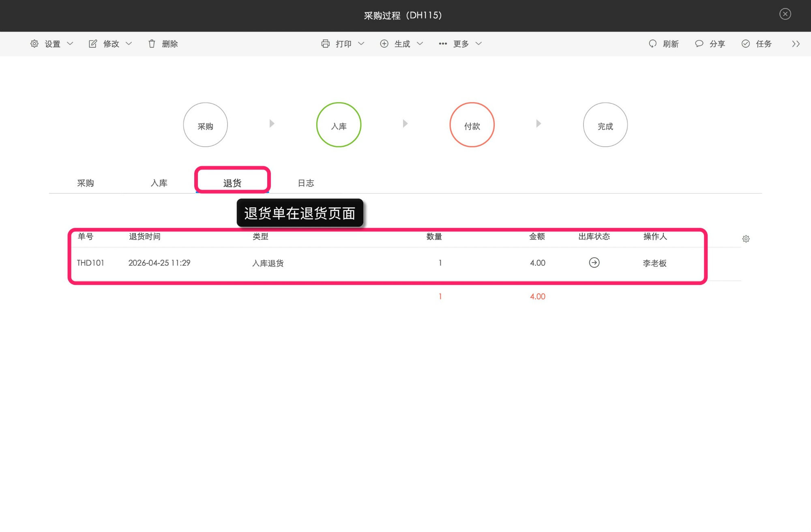Click the 退货时间 column header
811x532 pixels.
pyautogui.click(x=145, y=237)
